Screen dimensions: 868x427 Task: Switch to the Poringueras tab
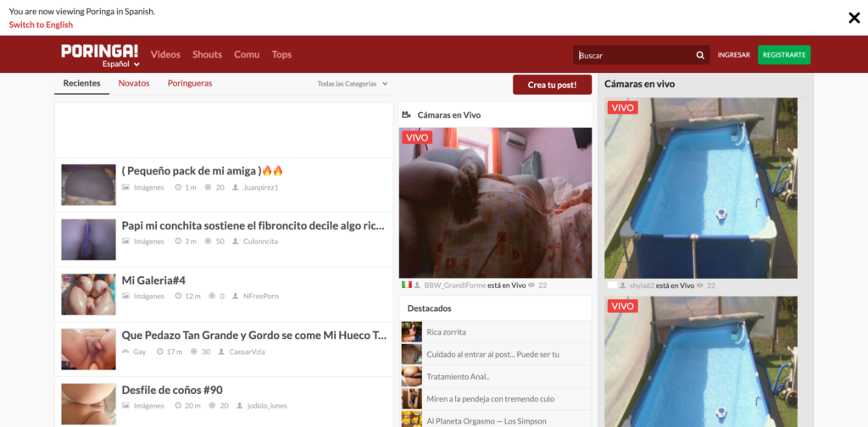(190, 84)
